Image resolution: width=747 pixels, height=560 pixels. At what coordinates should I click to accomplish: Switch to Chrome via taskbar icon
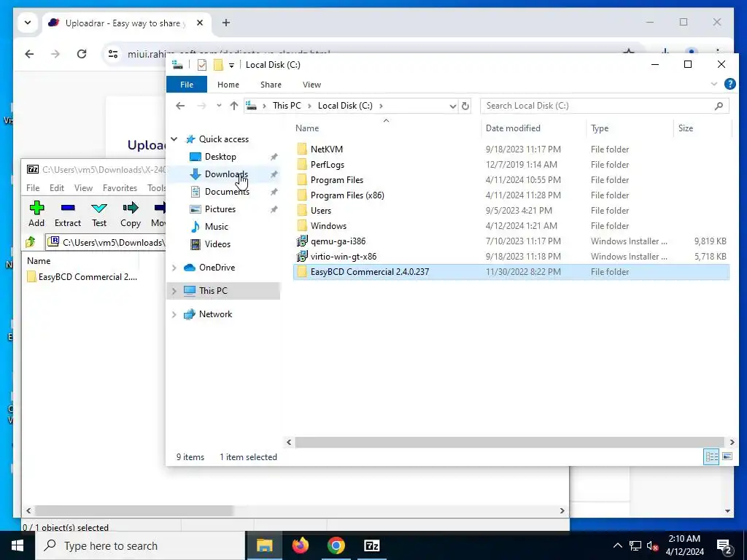(336, 545)
